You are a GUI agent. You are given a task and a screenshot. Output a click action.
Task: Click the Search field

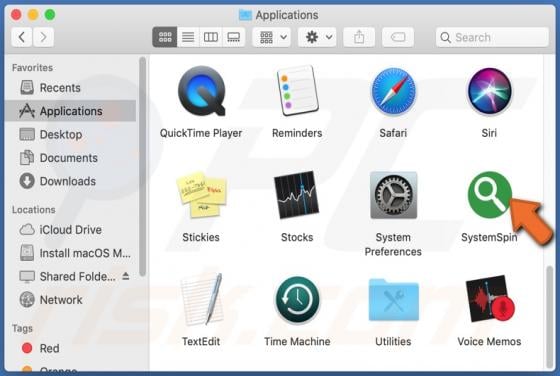point(492,37)
